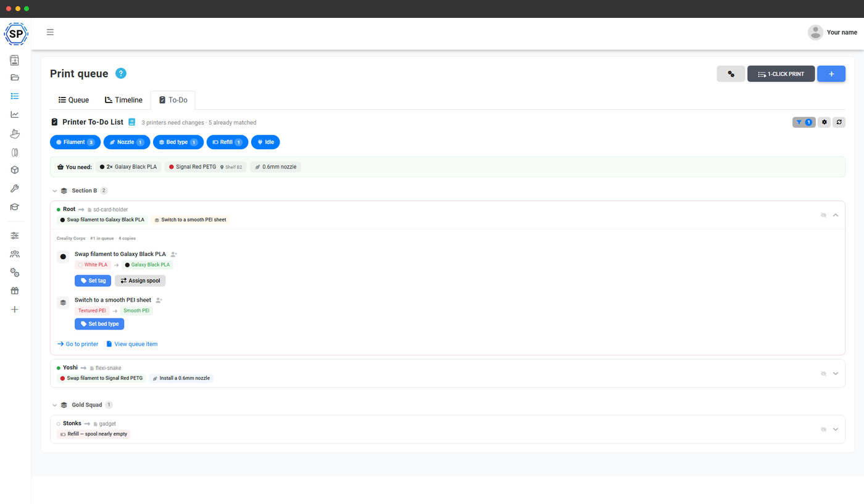This screenshot has width=864, height=504.
Task: Toggle the Idle filter chip
Action: point(265,143)
